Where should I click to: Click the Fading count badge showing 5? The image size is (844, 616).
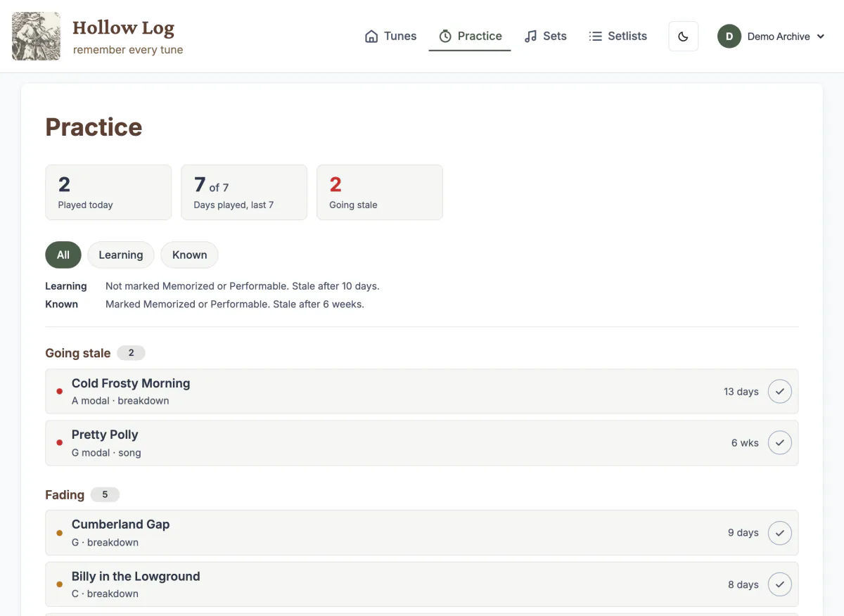pos(105,494)
